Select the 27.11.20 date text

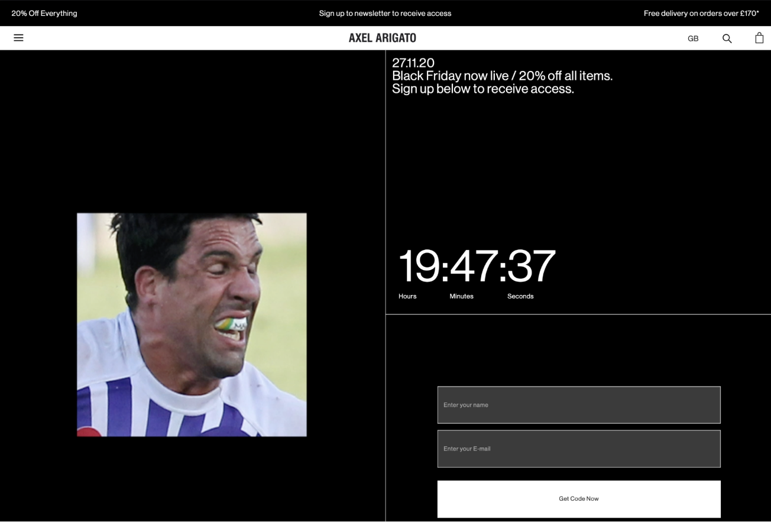pos(413,63)
